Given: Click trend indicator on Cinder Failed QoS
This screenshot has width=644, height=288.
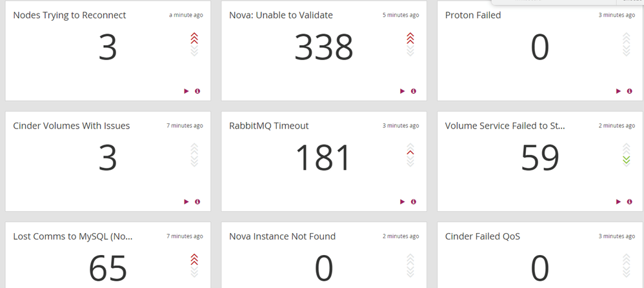Looking at the screenshot, I should (x=627, y=265).
